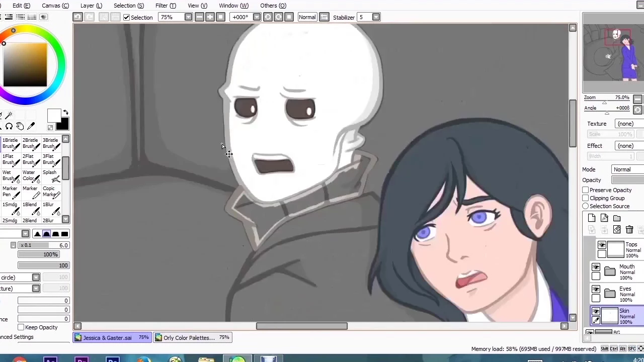
Task: Clear the layer with eraser icon
Action: (x=617, y=230)
